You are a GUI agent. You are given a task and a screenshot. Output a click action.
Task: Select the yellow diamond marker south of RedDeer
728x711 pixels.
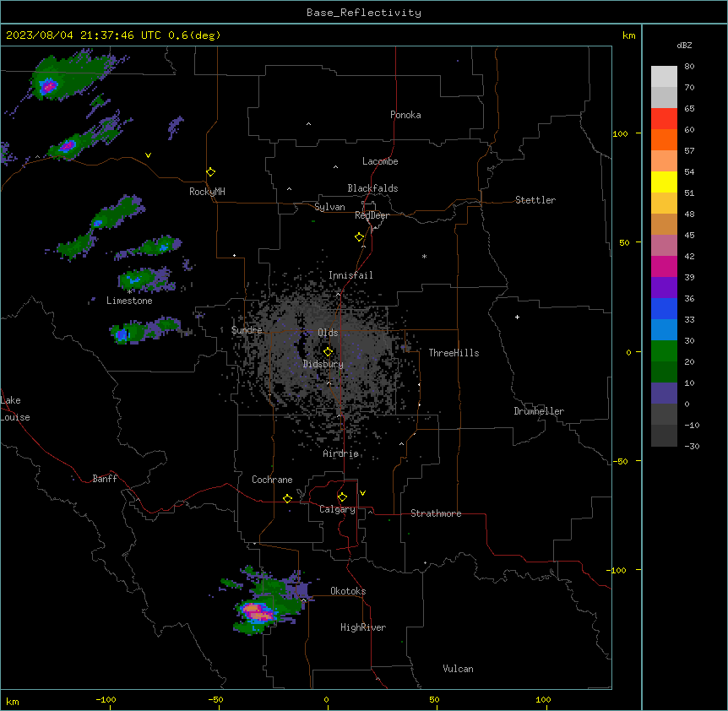pos(359,236)
